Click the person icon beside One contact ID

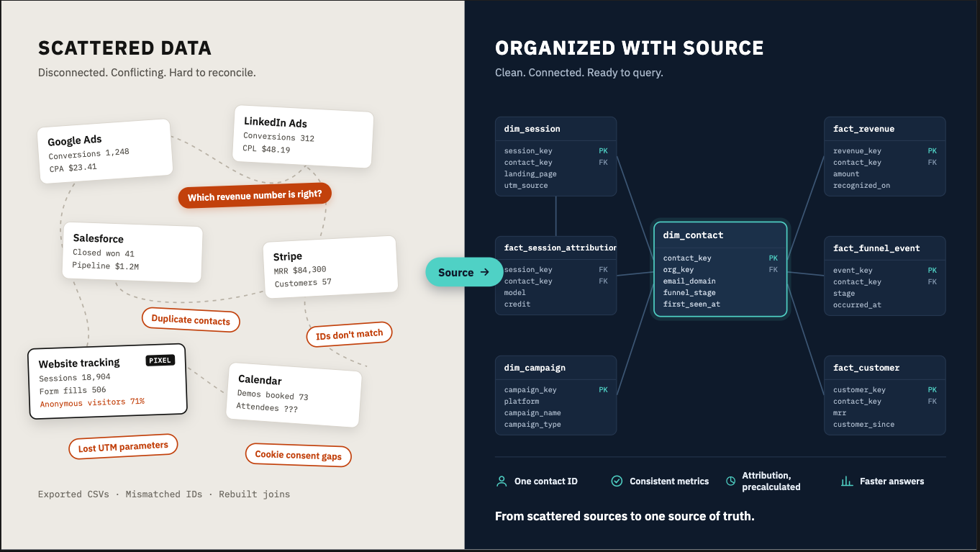(502, 481)
